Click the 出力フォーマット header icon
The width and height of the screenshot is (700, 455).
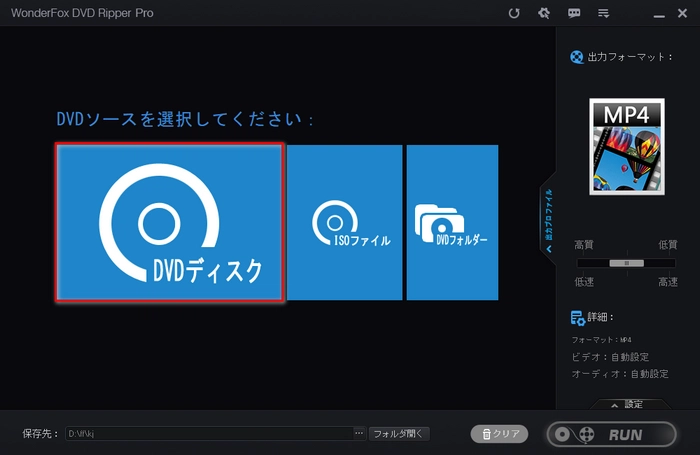576,56
